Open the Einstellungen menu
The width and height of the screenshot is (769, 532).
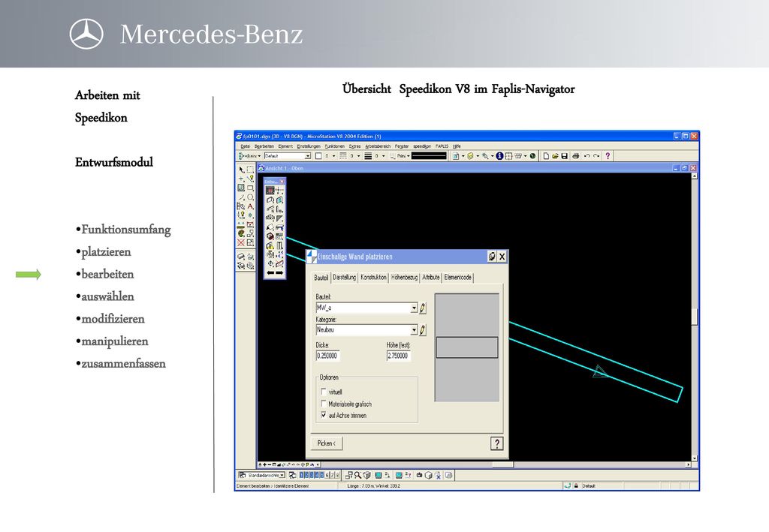(x=309, y=146)
